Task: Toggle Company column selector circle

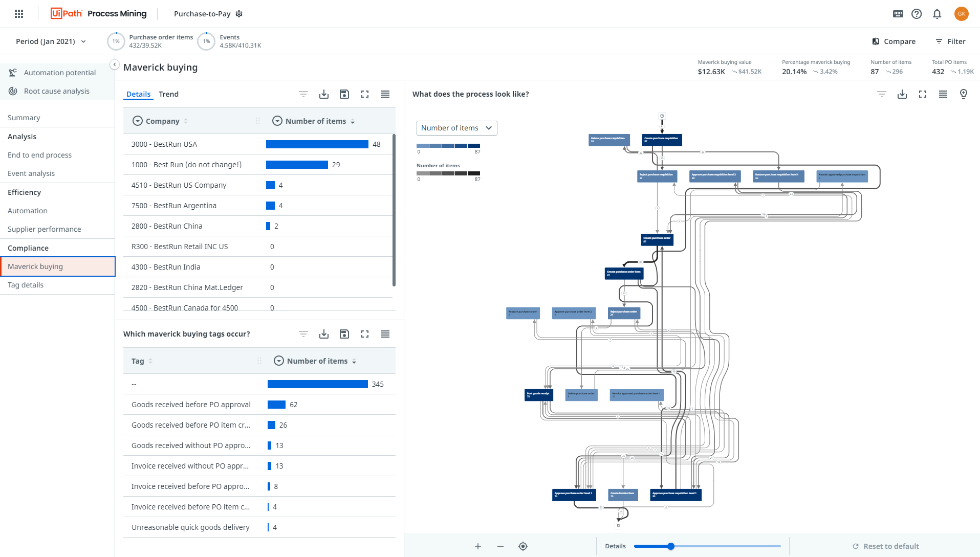Action: (x=137, y=121)
